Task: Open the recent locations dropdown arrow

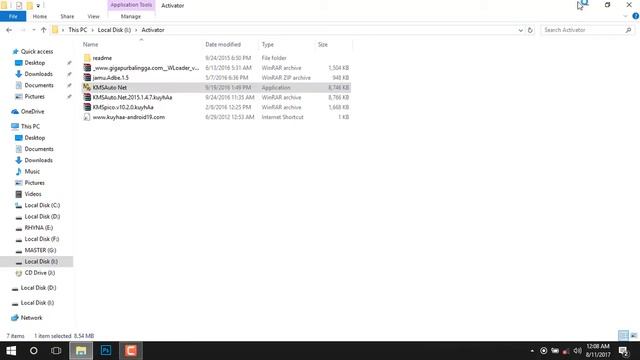Action: [x=33, y=30]
